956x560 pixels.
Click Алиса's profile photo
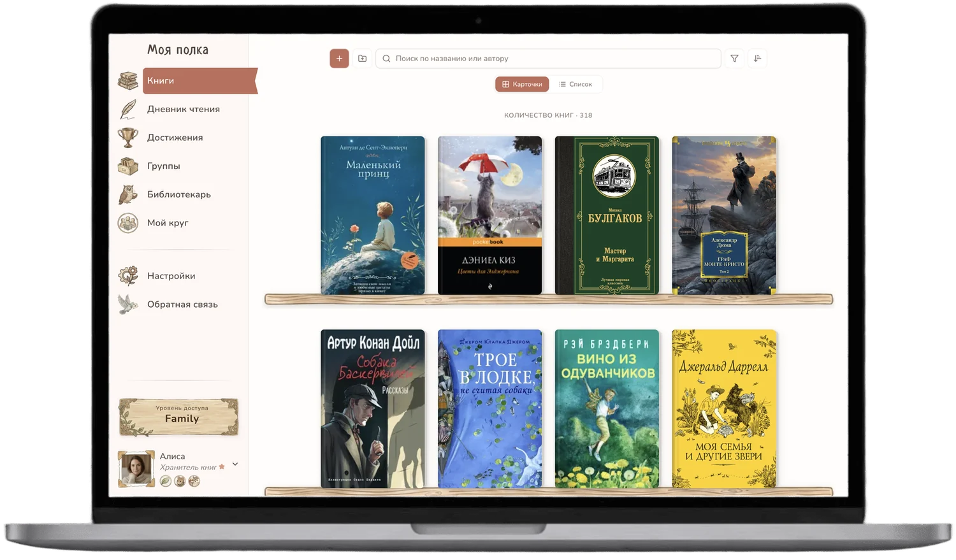click(136, 469)
